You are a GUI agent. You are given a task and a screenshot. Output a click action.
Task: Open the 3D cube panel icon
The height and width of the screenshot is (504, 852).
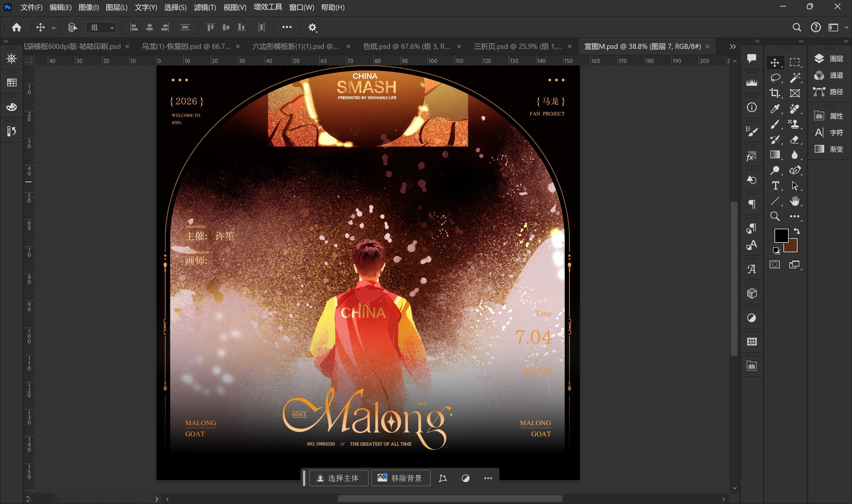(x=751, y=293)
